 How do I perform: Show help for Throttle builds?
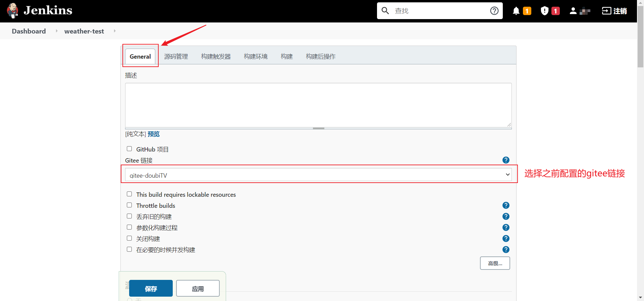[506, 205]
